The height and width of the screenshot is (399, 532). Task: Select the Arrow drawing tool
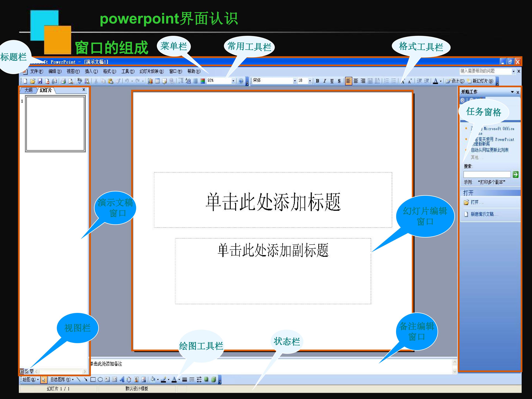[86, 380]
